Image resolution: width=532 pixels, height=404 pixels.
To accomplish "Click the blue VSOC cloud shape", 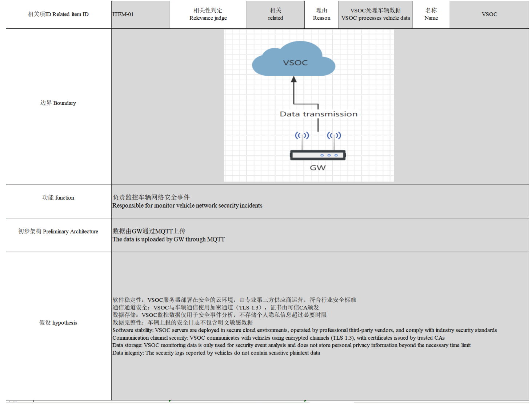I will pyautogui.click(x=294, y=60).
